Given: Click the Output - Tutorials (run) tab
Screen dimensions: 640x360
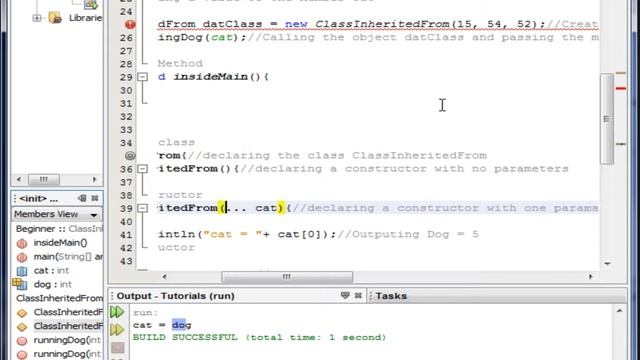Looking at the screenshot, I should [x=176, y=296].
